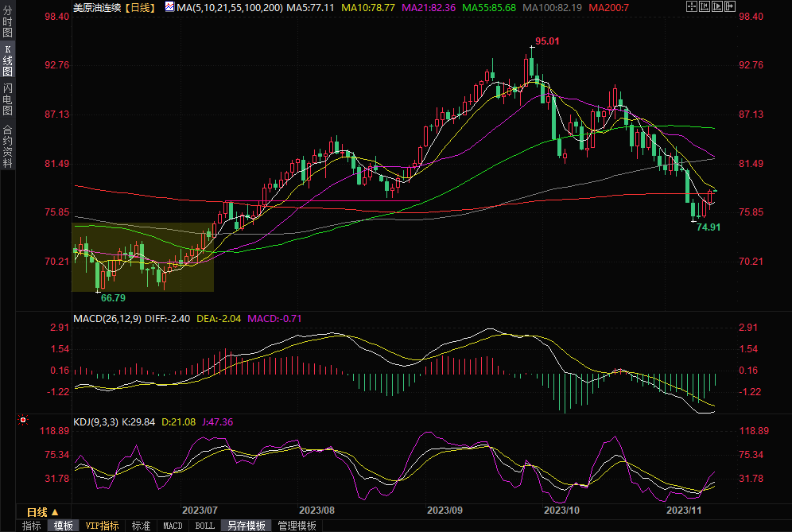Switch to the 分时图 view
Image resolution: width=792 pixels, height=532 pixels.
coord(7,25)
